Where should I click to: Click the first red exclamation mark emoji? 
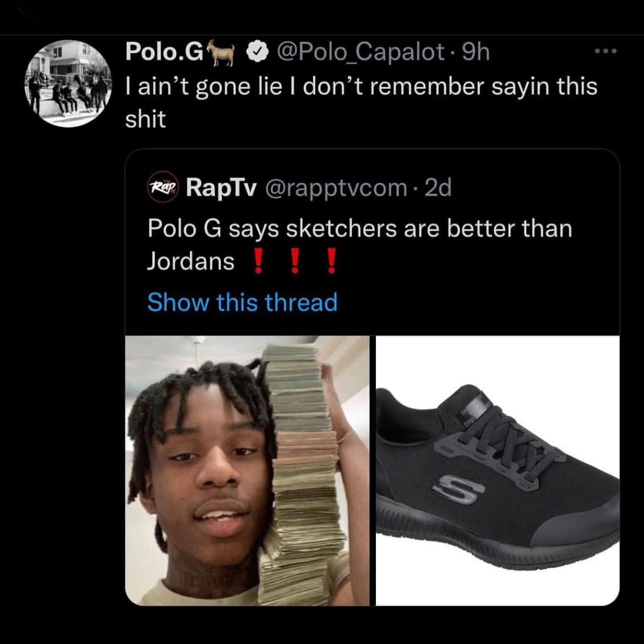[x=258, y=261]
